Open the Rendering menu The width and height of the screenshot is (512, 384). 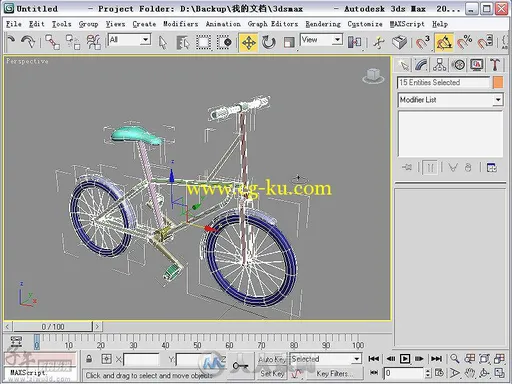323,24
